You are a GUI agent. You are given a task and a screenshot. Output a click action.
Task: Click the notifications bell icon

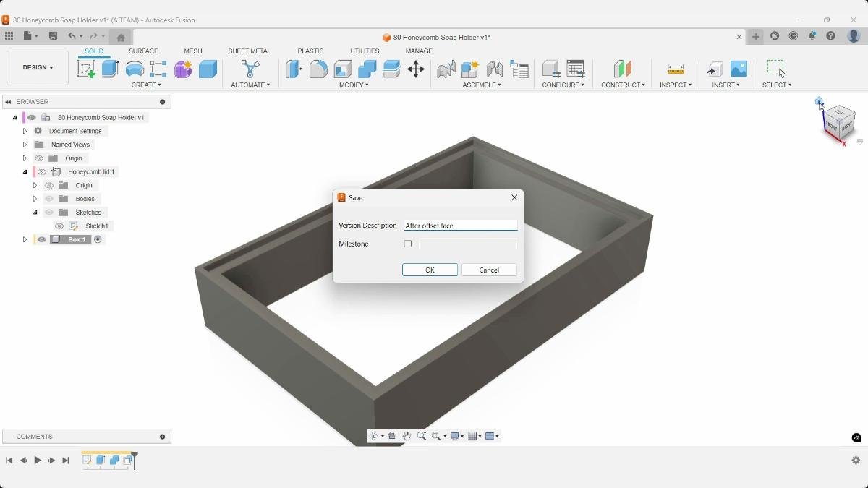[812, 36]
